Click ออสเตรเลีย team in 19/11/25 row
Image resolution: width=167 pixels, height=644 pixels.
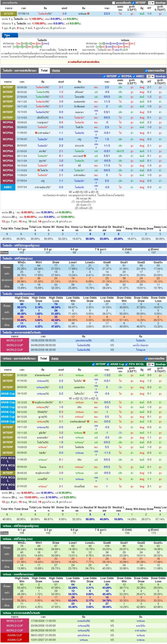point(79,102)
